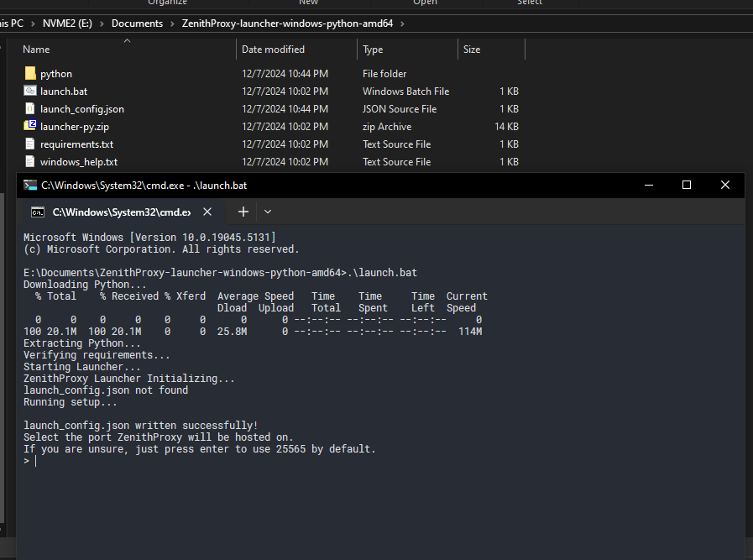Image resolution: width=753 pixels, height=560 pixels.
Task: Expand chevron after ZenithProxy-launcher folder in breadcrumb
Action: [x=402, y=24]
